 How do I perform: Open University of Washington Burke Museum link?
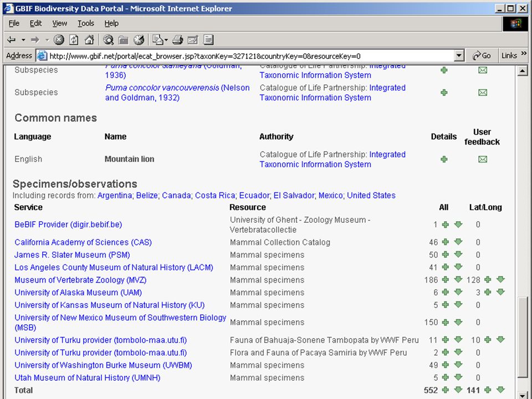click(x=103, y=365)
